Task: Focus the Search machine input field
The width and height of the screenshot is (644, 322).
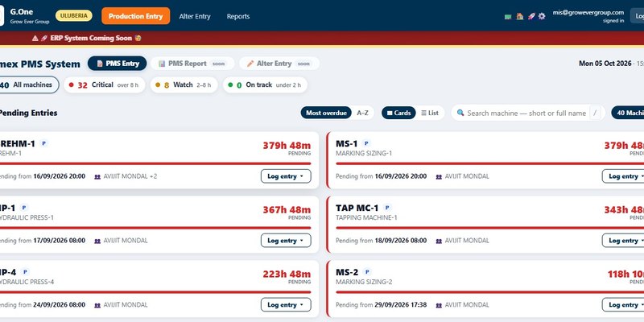Action: click(x=526, y=113)
